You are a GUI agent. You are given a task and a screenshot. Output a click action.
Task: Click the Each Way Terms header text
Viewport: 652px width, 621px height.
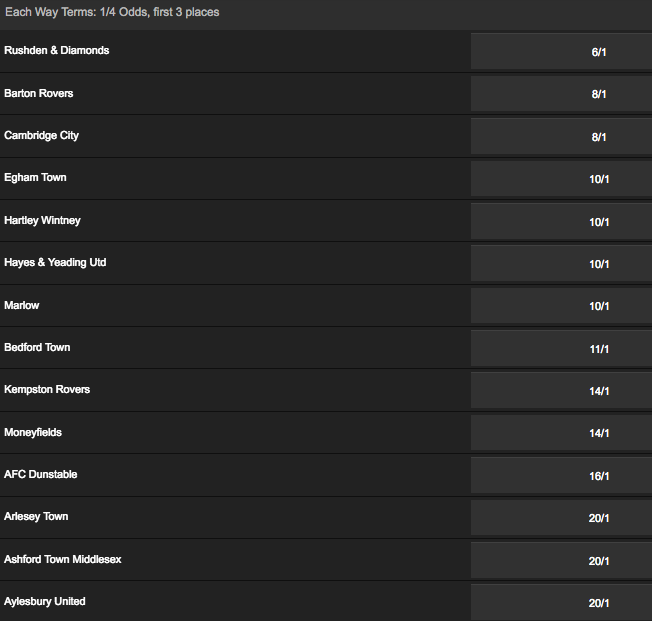[x=112, y=12]
